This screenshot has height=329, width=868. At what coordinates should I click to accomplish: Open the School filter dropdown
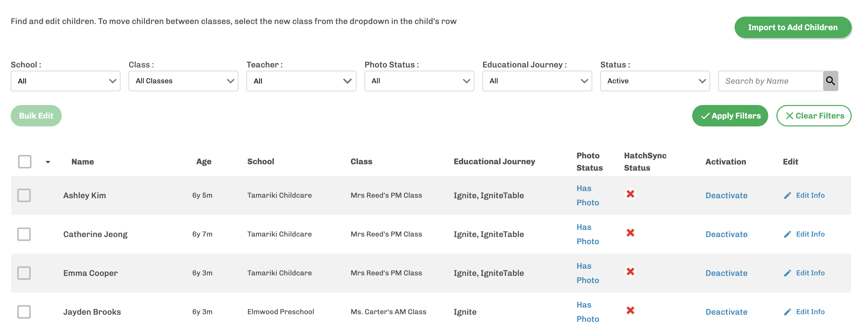[65, 81]
